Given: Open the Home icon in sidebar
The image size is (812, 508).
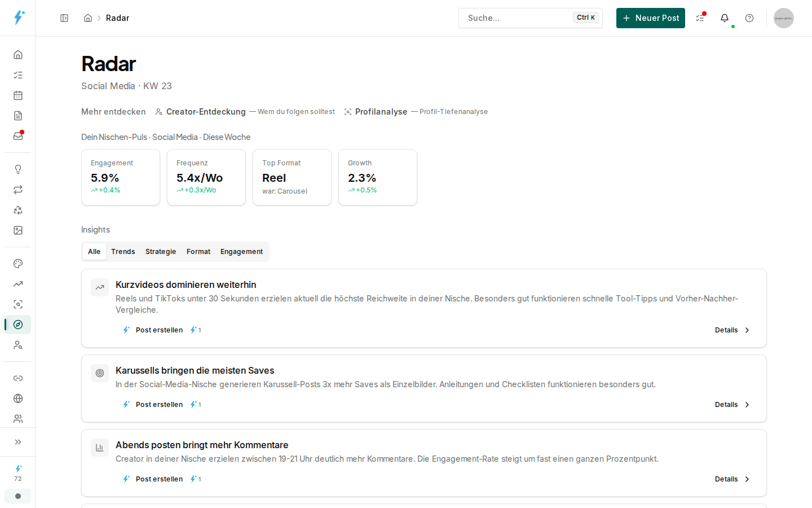Looking at the screenshot, I should point(18,55).
